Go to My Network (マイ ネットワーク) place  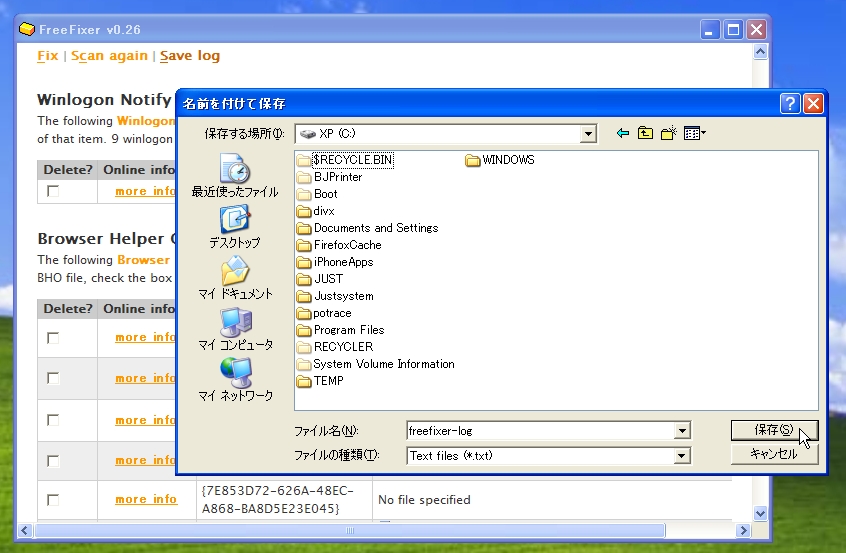tap(235, 380)
